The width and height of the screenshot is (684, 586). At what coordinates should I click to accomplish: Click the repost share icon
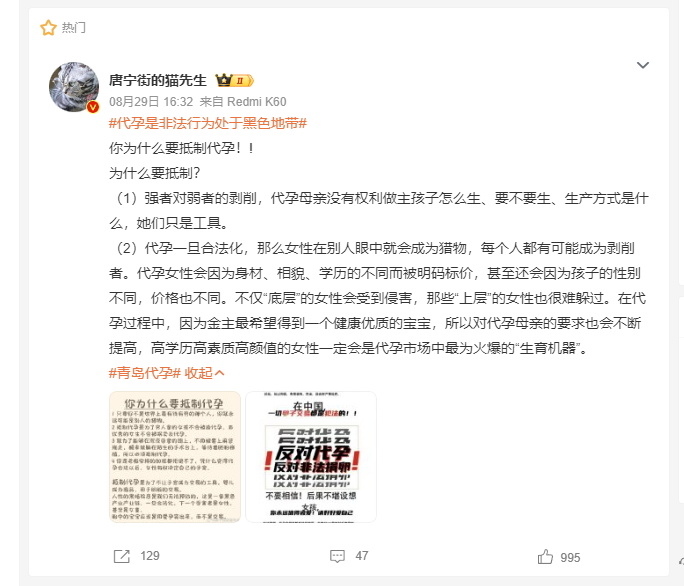click(x=122, y=556)
